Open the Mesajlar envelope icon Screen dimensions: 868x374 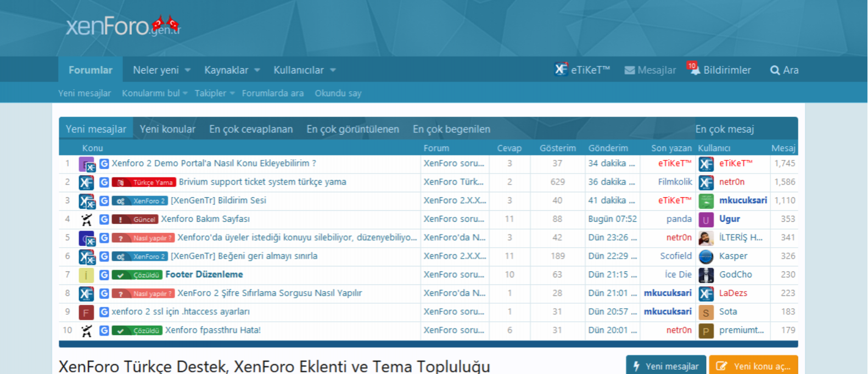(630, 70)
